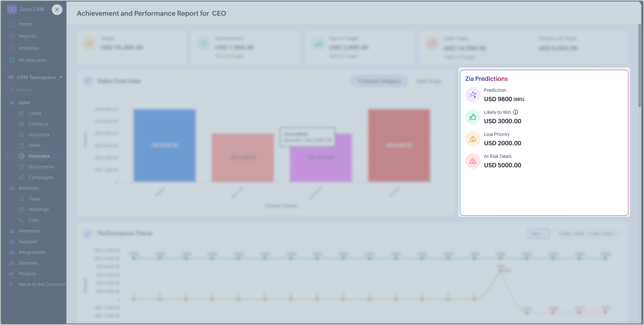The image size is (644, 325).
Task: Click the green thumbs-up Likely to Win icon
Action: [x=473, y=117]
